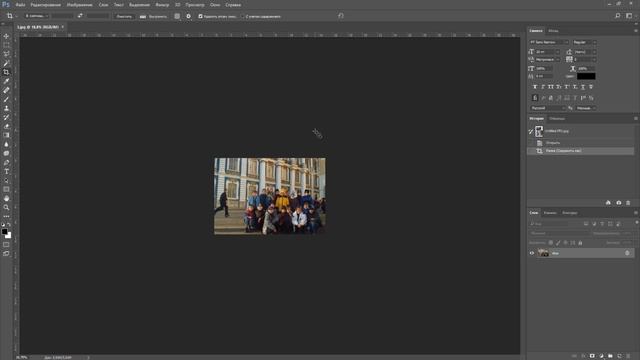640x360 pixels.
Task: Click the reset crop arrow icon
Action: tap(341, 16)
